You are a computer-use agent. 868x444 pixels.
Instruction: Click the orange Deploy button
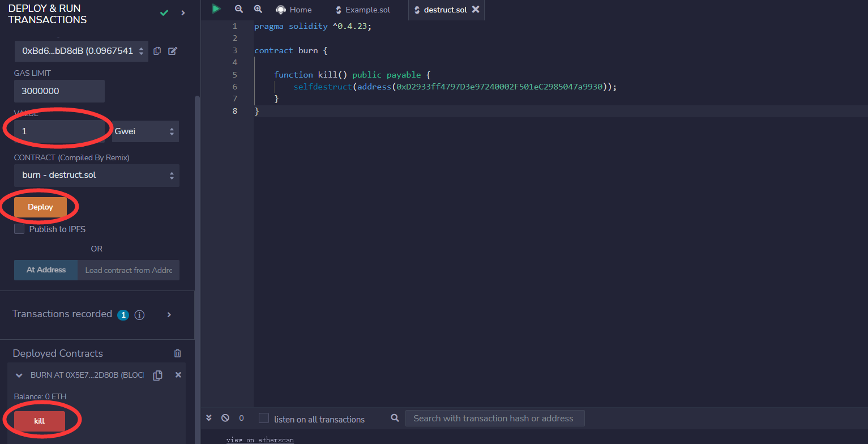40,207
